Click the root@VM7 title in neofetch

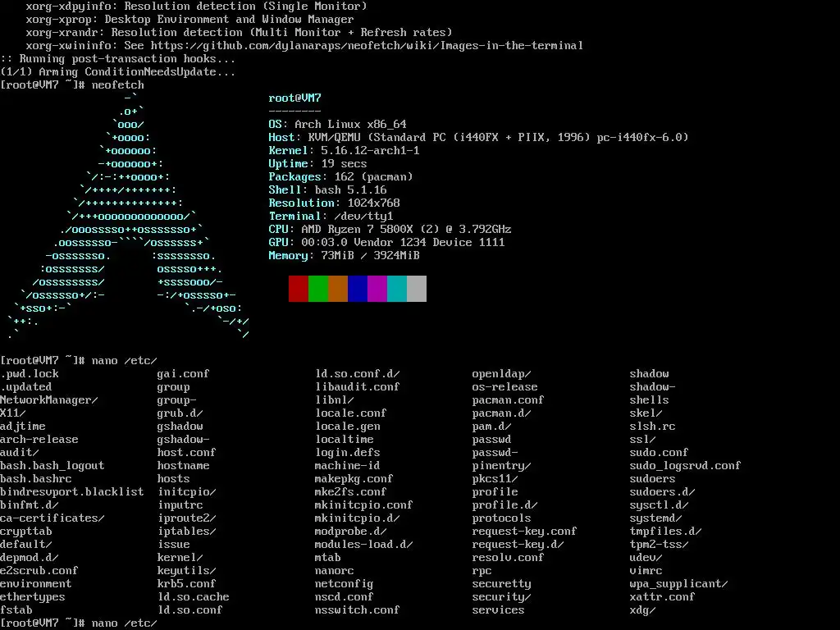click(x=294, y=98)
